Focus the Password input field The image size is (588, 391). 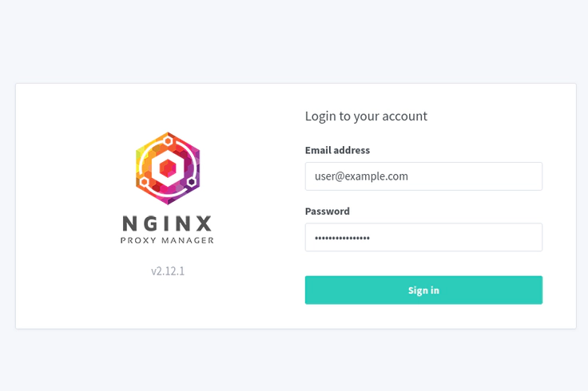(423, 238)
